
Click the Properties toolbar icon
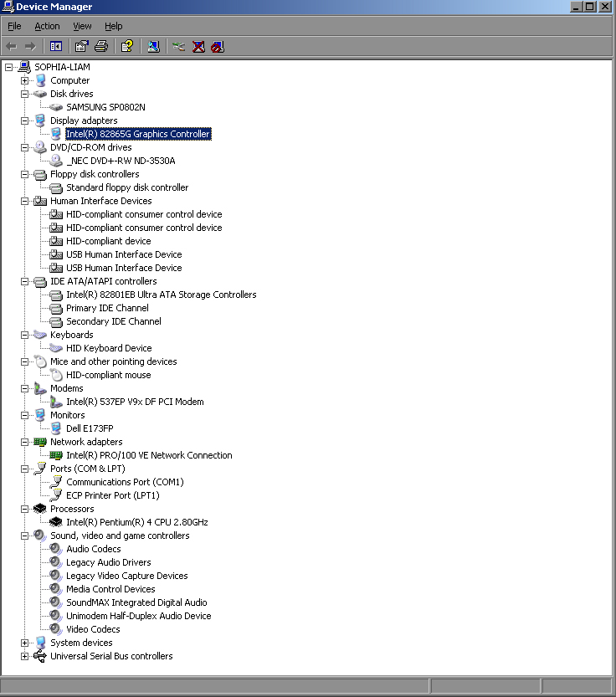(81, 46)
